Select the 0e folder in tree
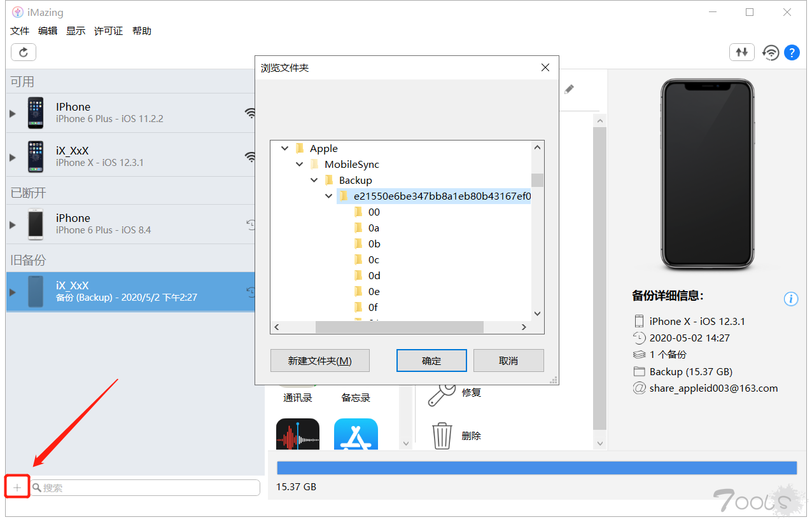The height and width of the screenshot is (522, 812). point(374,291)
